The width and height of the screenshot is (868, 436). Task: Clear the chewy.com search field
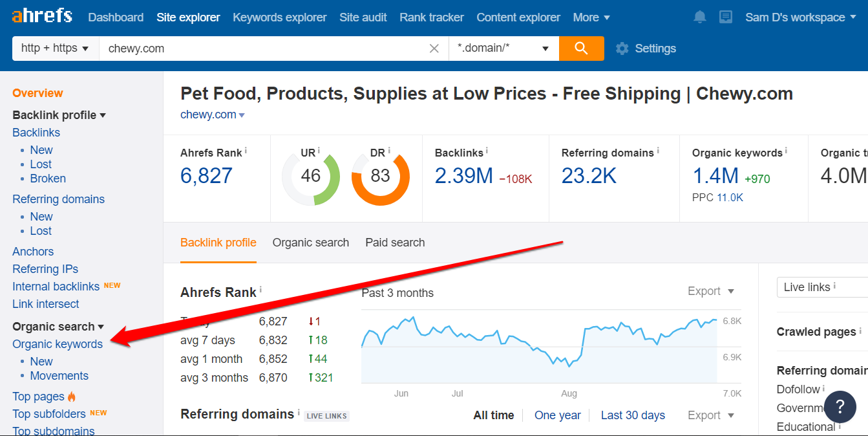pos(434,49)
